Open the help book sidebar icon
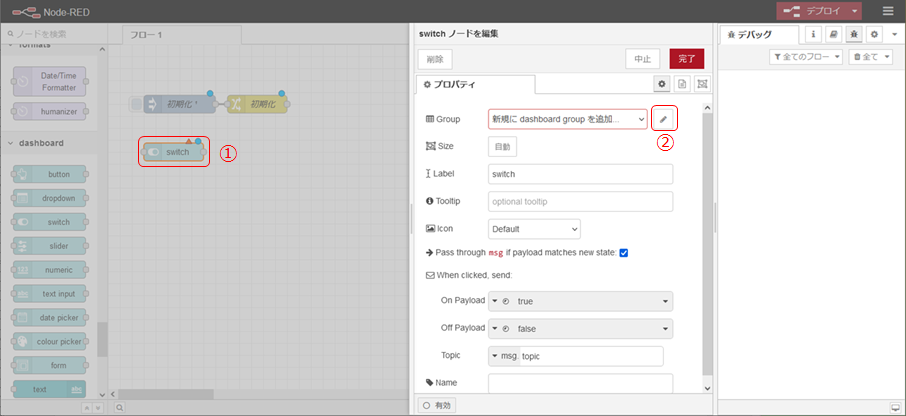This screenshot has width=906, height=416. 833,34
